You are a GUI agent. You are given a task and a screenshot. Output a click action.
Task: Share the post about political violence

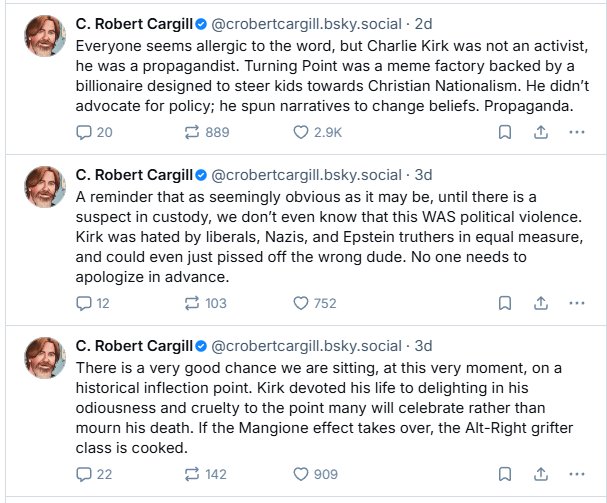[x=540, y=303]
